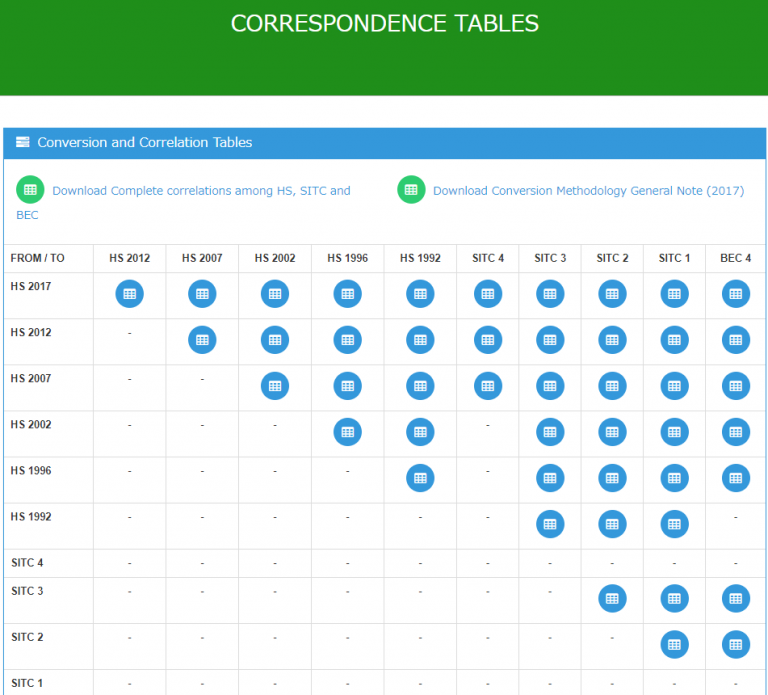Download Complete correlations among HS, SITC and BEC
Image resolution: width=768 pixels, height=695 pixels.
pos(201,191)
